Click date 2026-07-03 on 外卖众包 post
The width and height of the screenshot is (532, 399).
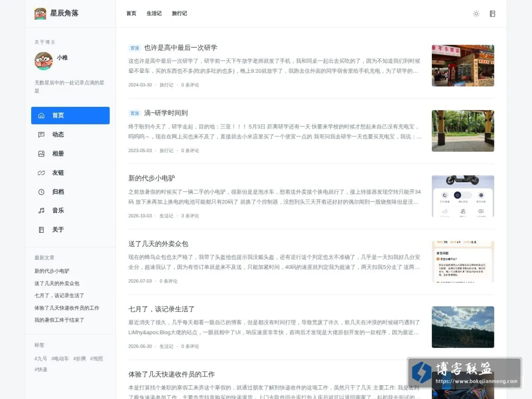[140, 281]
